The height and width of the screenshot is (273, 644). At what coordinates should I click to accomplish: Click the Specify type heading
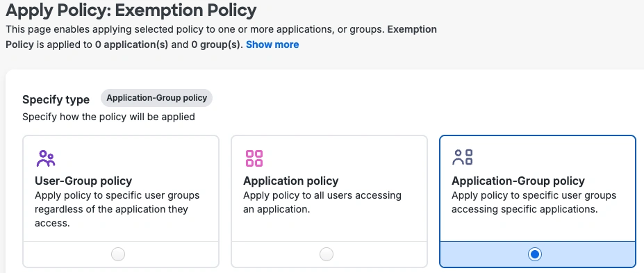point(56,100)
